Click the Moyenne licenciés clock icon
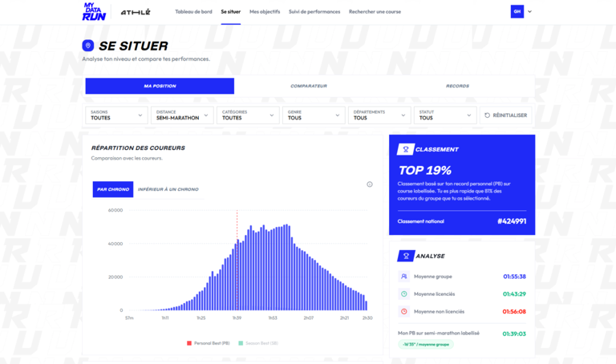 coord(404,293)
